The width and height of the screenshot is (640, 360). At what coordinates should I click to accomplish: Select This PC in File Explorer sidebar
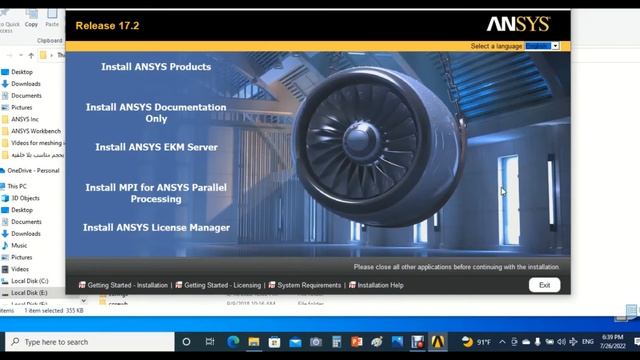17,186
